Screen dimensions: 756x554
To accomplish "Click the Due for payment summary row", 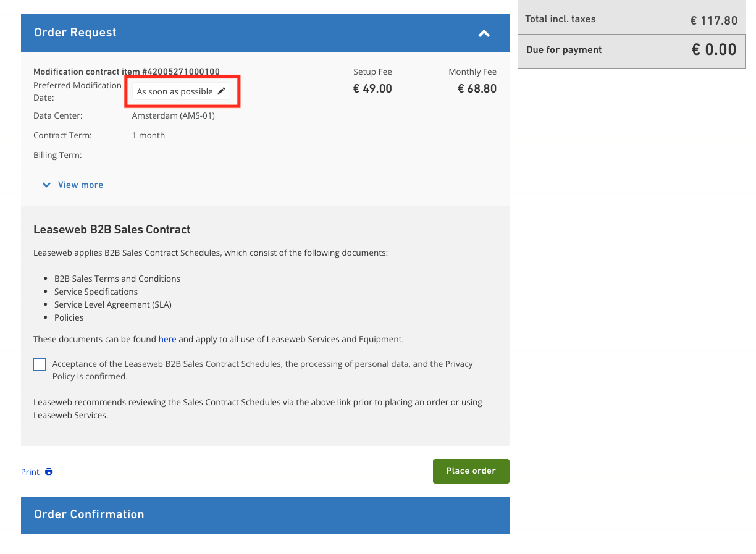I will pyautogui.click(x=631, y=50).
